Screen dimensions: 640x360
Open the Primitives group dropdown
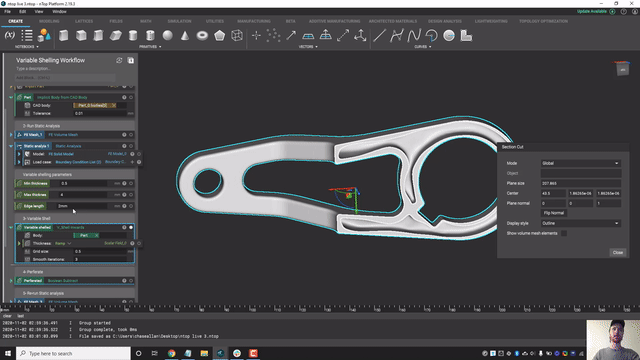coord(150,47)
